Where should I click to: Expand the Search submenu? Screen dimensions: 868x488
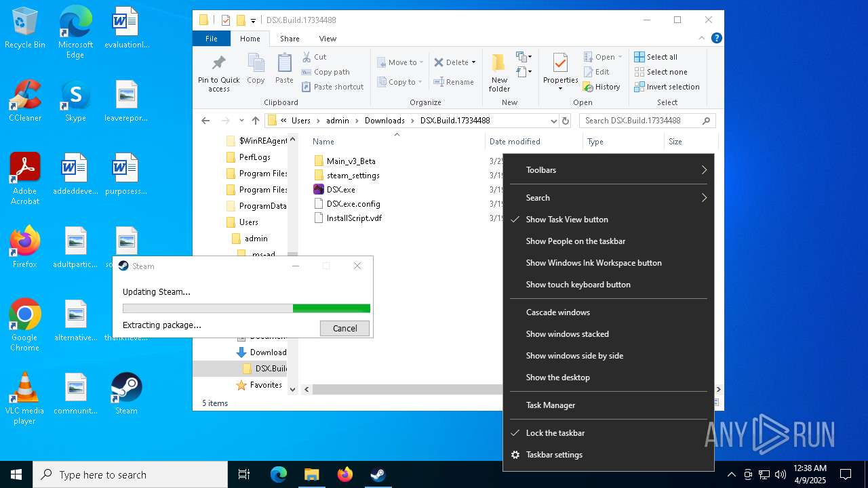coord(608,198)
